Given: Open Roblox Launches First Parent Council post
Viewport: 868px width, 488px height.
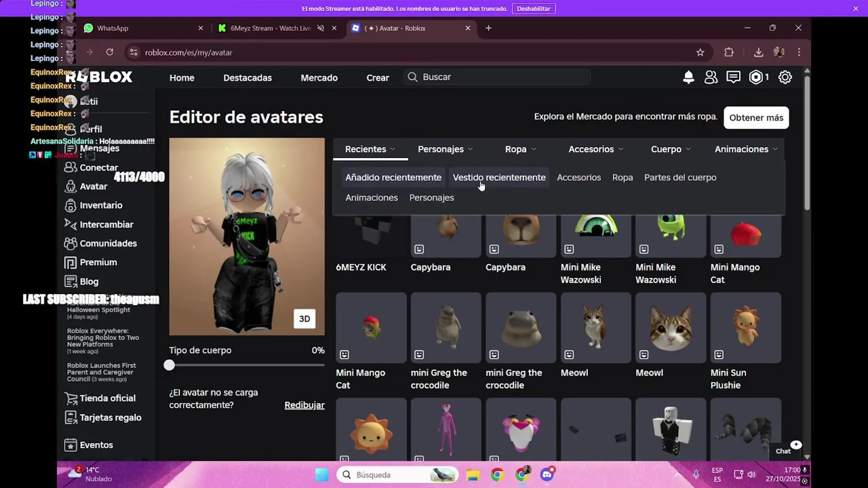Looking at the screenshot, I should [102, 372].
